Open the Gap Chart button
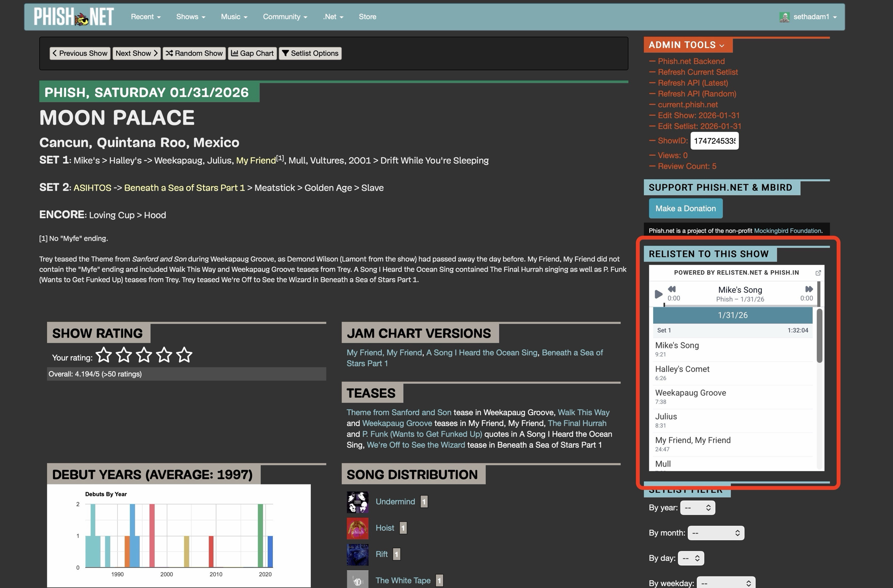Image resolution: width=893 pixels, height=588 pixels. click(252, 54)
